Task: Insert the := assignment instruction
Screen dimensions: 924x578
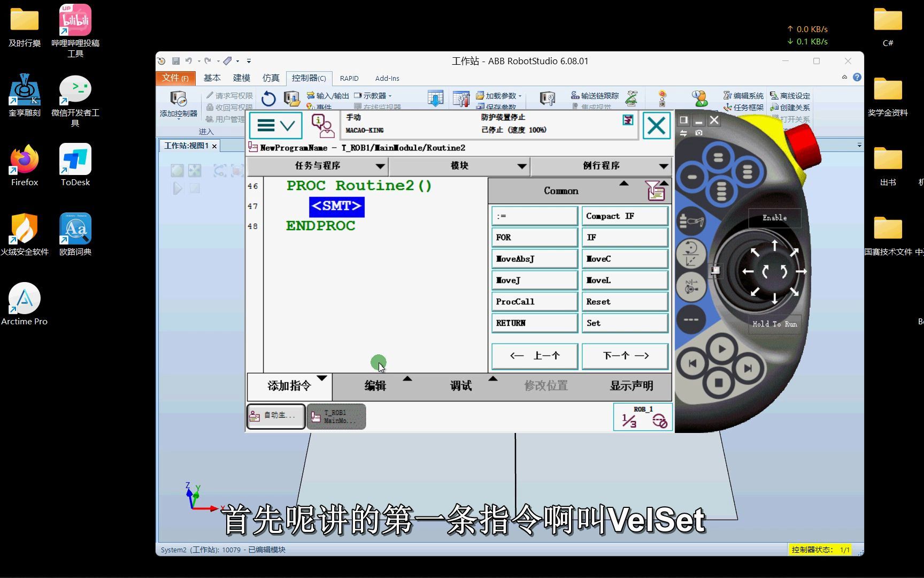Action: [535, 216]
